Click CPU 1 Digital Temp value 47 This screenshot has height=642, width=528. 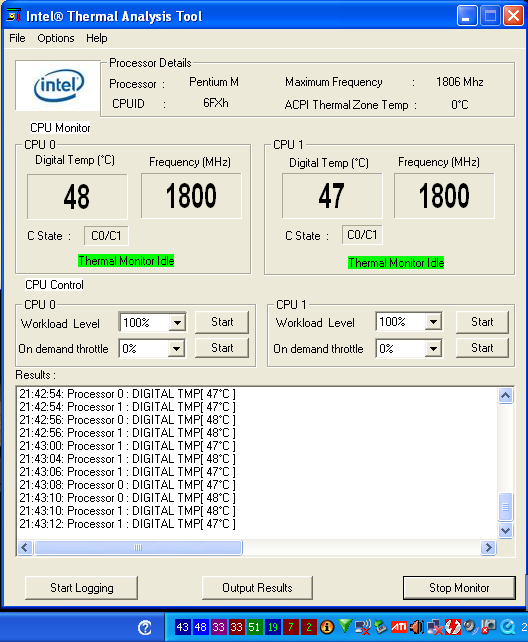pos(332,196)
